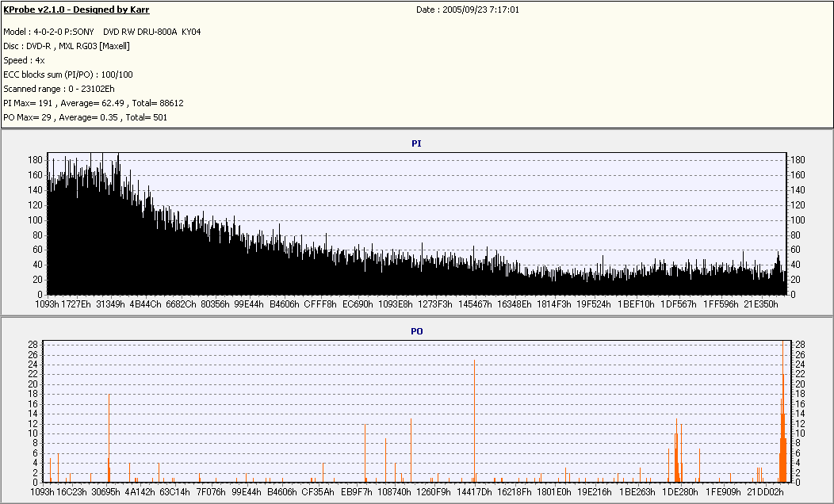Click the 1DE280h label on PO axis
Viewport: 834px width, 504px height.
click(680, 491)
